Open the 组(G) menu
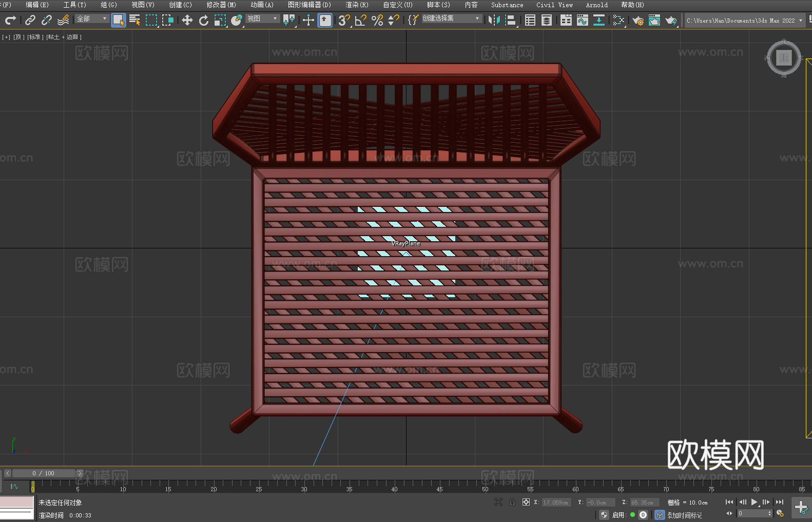The image size is (812, 522). (109, 5)
